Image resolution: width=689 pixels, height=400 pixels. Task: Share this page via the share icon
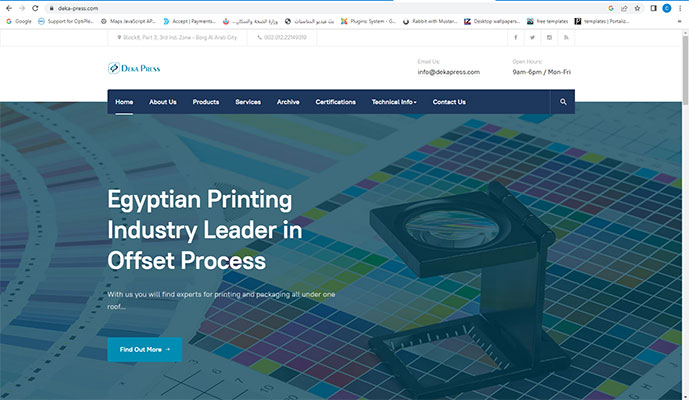(624, 8)
